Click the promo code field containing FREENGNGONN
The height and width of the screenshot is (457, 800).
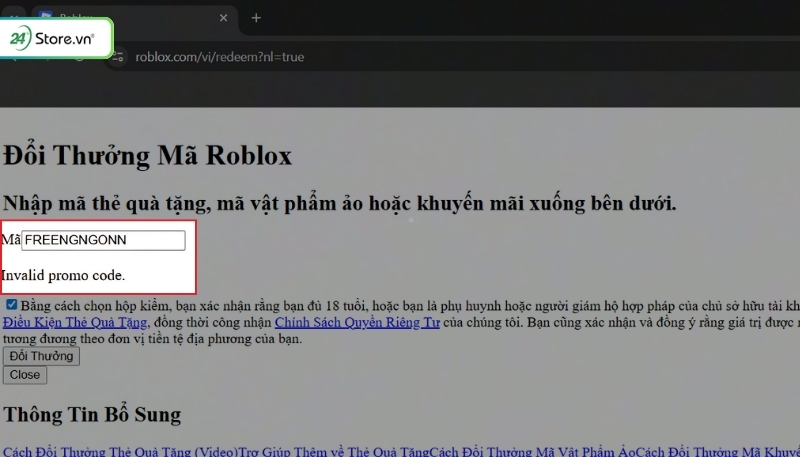click(103, 240)
